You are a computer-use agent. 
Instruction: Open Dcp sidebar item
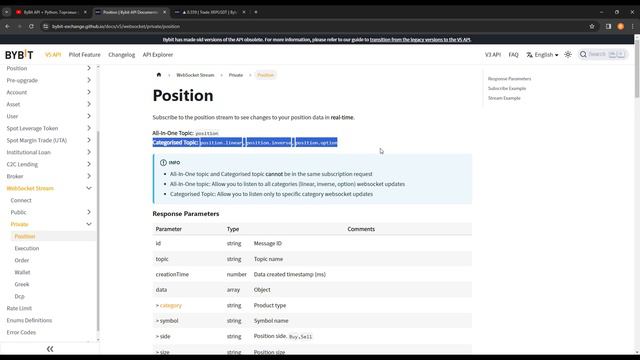(20, 296)
